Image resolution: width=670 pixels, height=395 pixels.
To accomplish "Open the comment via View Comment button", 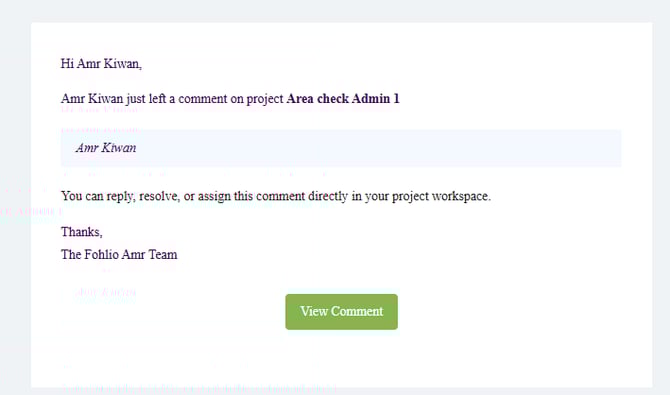I will pos(341,312).
